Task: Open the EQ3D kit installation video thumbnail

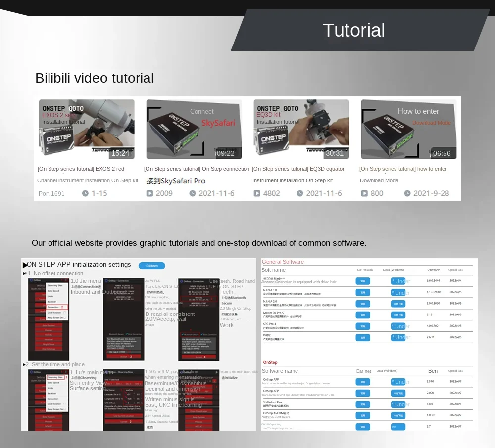Action: point(301,129)
